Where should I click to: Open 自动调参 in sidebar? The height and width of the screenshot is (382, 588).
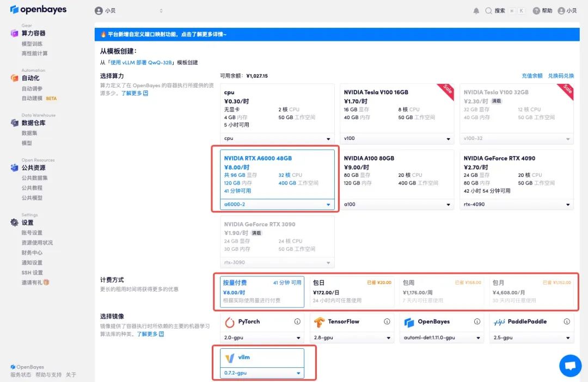tap(32, 89)
